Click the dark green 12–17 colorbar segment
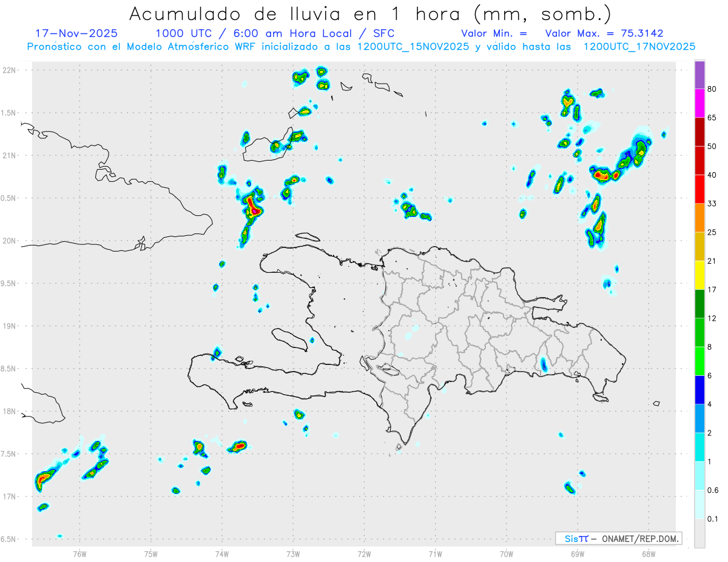The width and height of the screenshot is (728, 562). 699,304
